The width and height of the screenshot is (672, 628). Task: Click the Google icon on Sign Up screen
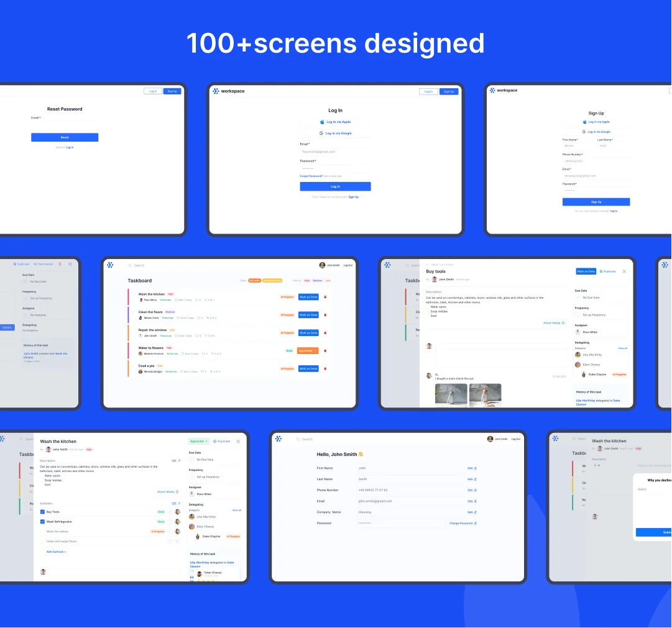[584, 132]
